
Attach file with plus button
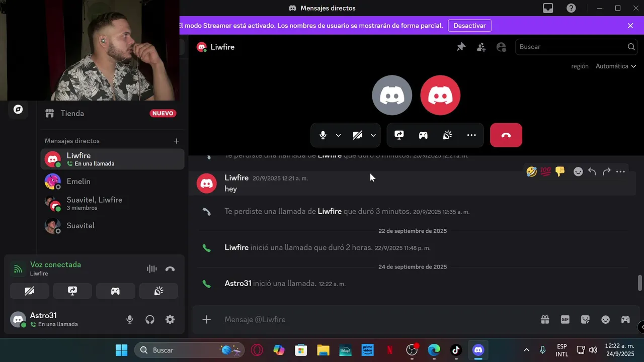(x=206, y=319)
